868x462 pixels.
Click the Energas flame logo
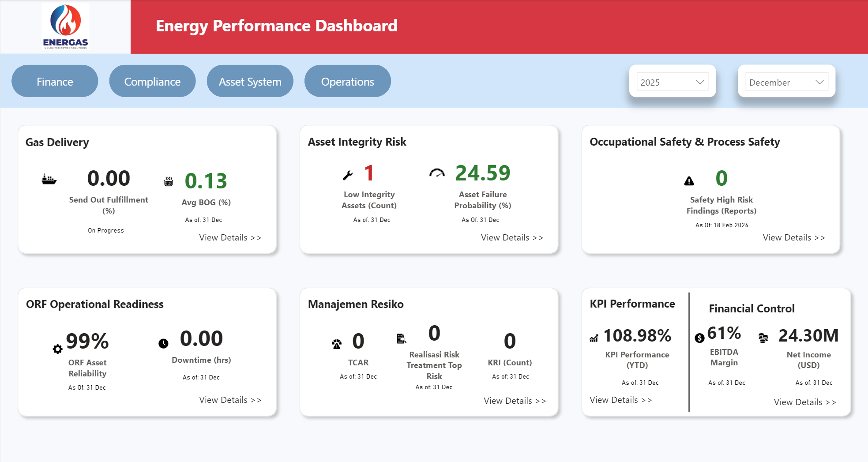(x=65, y=26)
